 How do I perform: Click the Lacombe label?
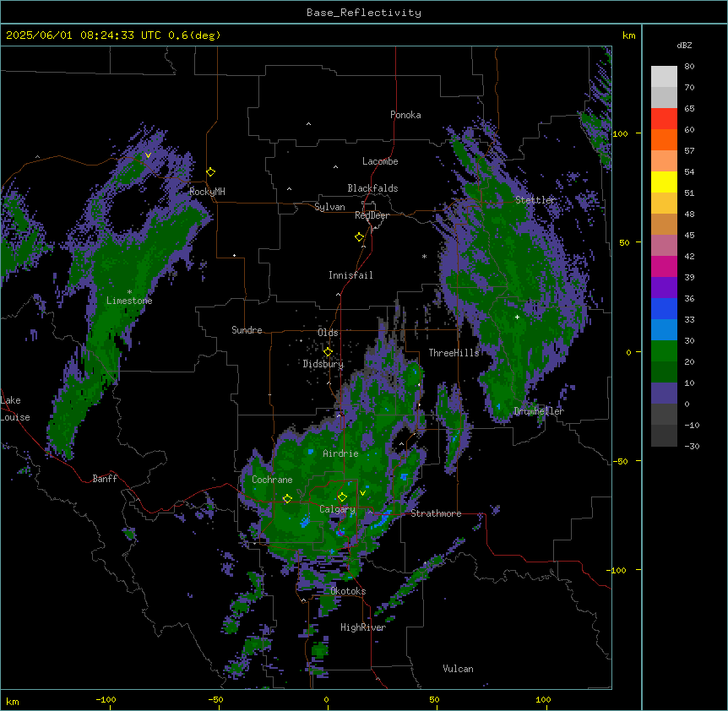(380, 161)
